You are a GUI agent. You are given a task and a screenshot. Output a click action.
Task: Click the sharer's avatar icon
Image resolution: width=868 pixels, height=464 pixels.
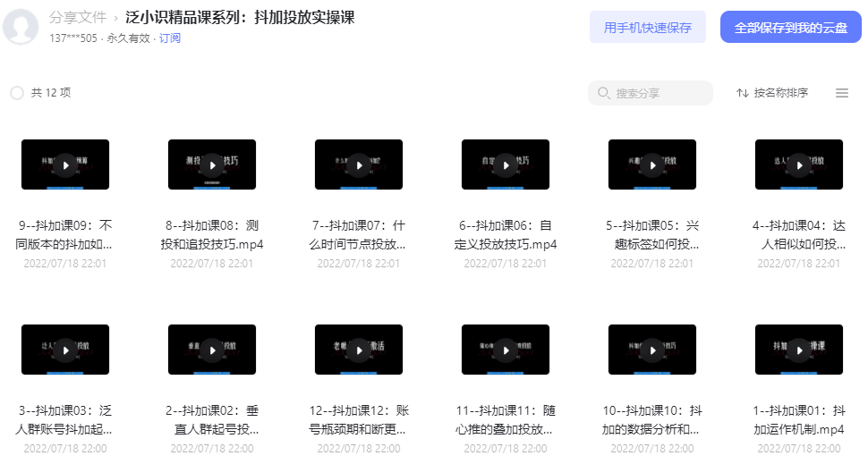(21, 26)
